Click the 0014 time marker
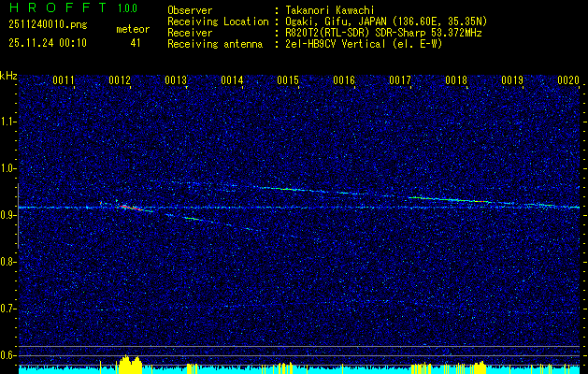The width and height of the screenshot is (588, 374). tap(232, 80)
